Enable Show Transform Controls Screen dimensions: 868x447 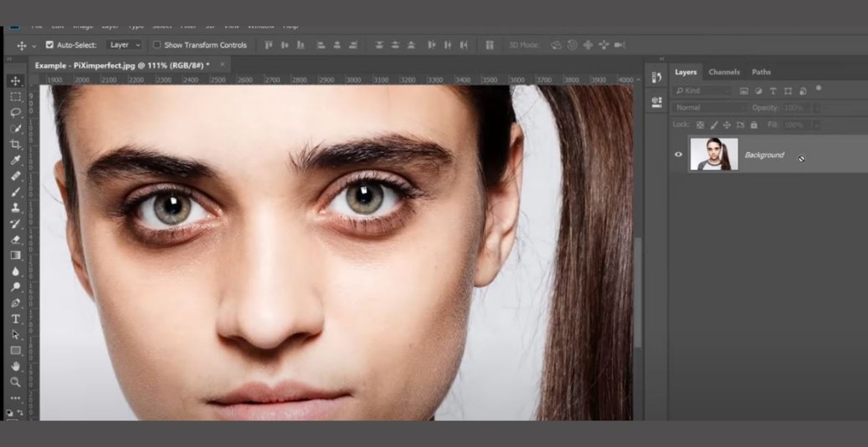tap(157, 45)
